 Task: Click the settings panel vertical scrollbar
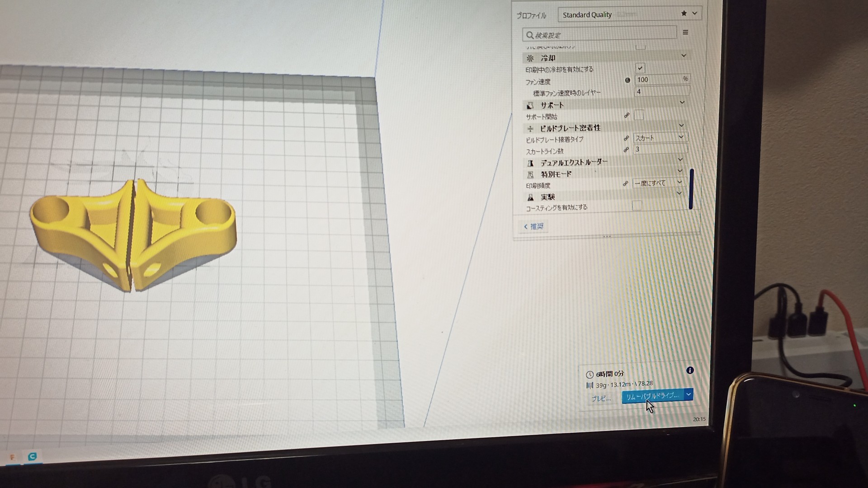(x=691, y=189)
